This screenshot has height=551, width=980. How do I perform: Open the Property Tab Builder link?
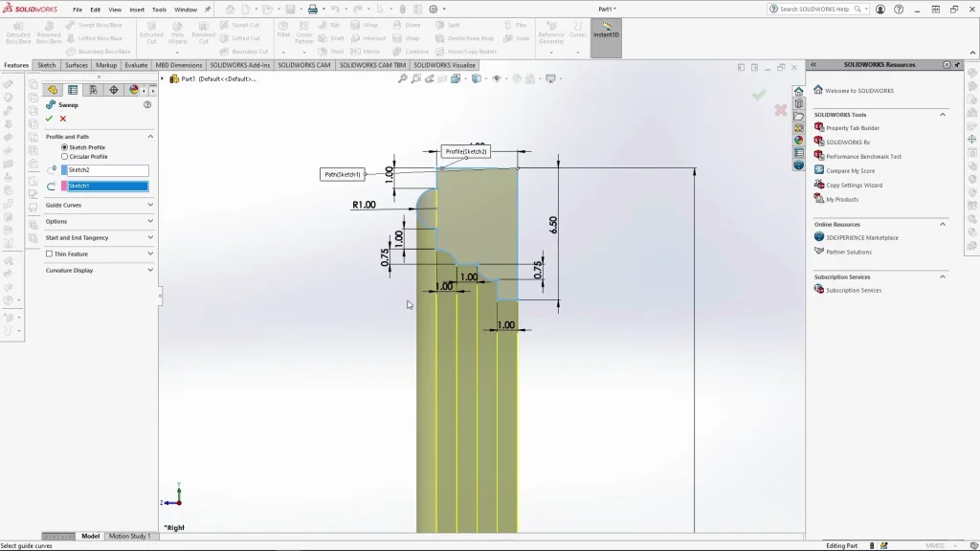pos(852,127)
